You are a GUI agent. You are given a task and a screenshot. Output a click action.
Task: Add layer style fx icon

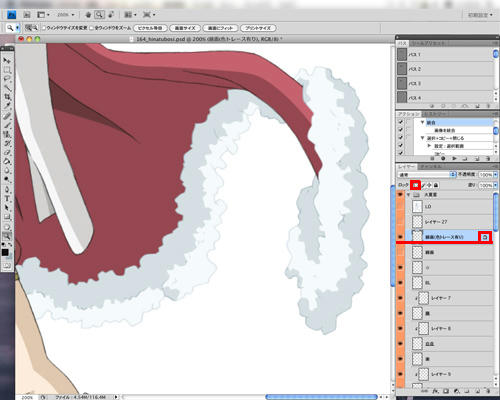(x=435, y=391)
